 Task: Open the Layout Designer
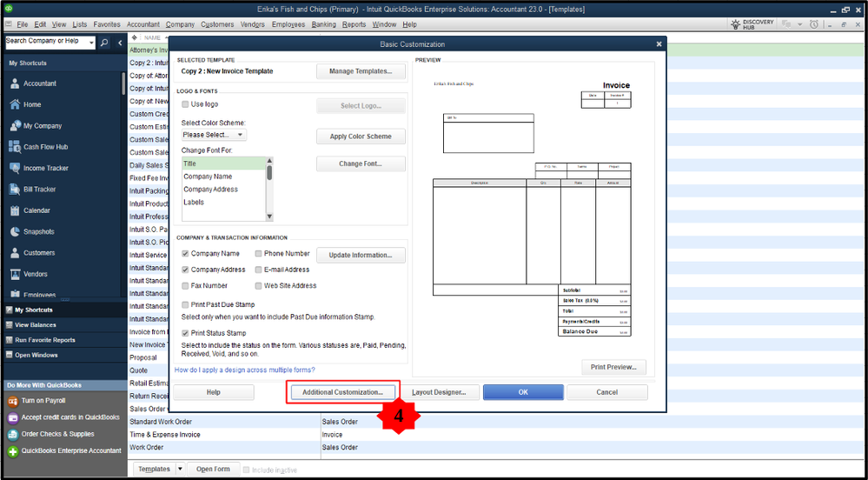[439, 392]
